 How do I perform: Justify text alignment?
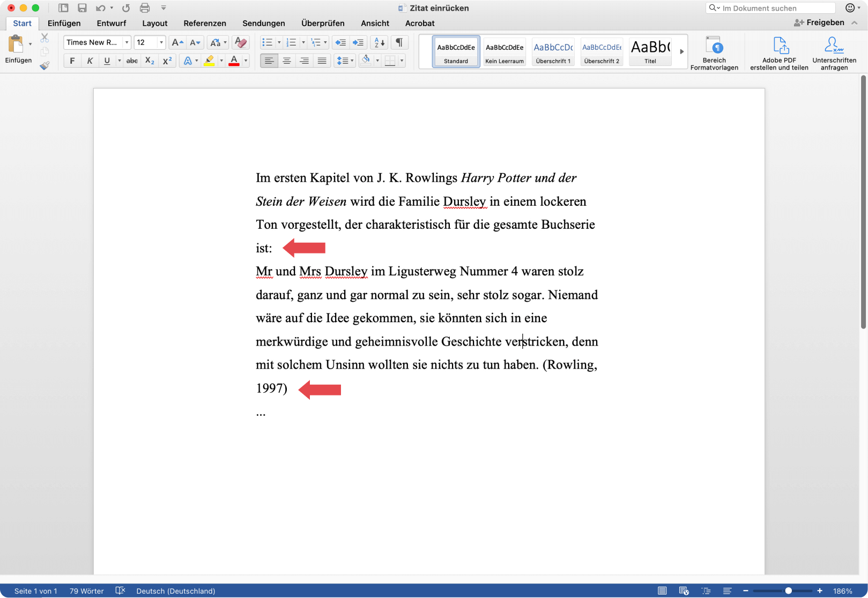click(x=322, y=61)
